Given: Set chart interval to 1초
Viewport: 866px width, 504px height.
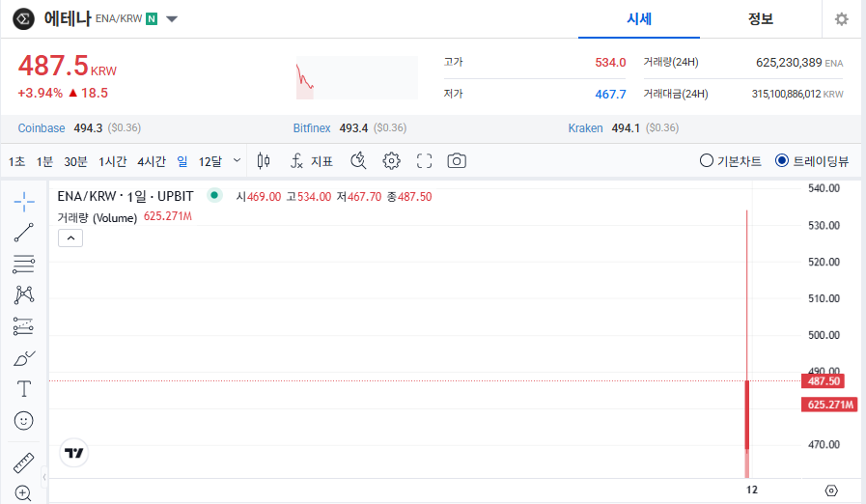Looking at the screenshot, I should [x=16, y=161].
